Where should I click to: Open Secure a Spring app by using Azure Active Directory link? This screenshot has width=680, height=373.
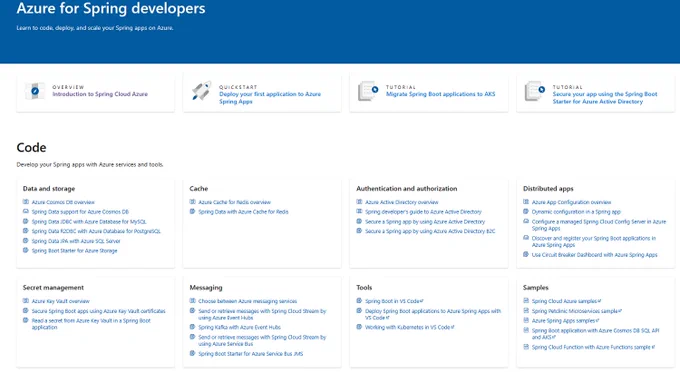click(x=425, y=222)
